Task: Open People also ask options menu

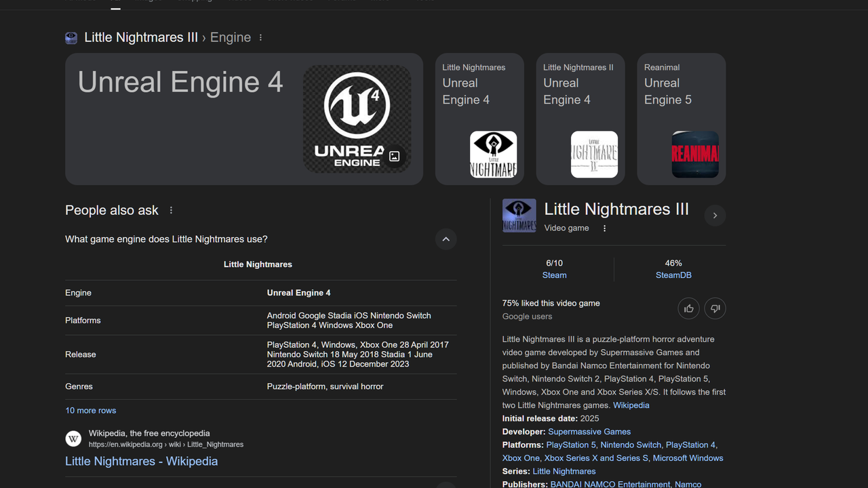Action: click(x=171, y=211)
